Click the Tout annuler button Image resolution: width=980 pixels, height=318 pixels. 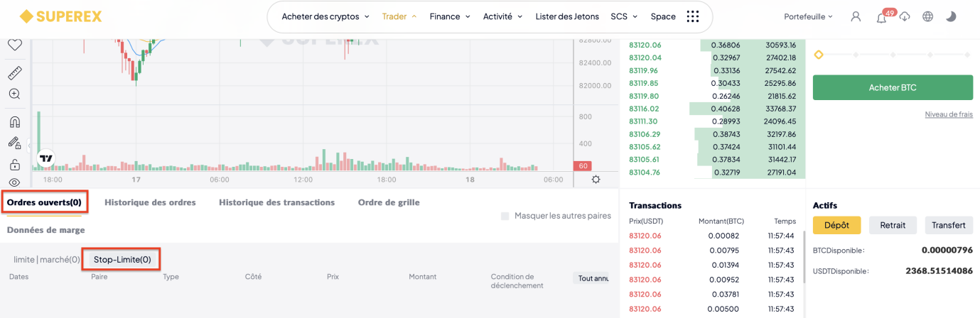click(591, 278)
